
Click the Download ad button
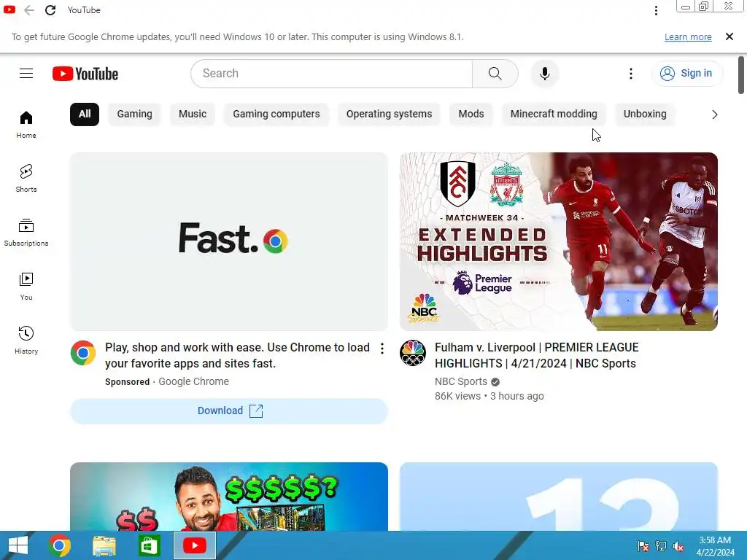click(x=228, y=411)
